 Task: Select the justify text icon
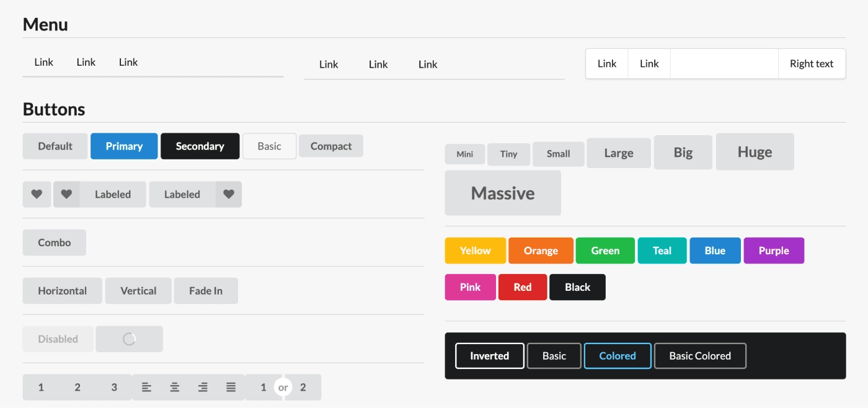click(x=231, y=388)
